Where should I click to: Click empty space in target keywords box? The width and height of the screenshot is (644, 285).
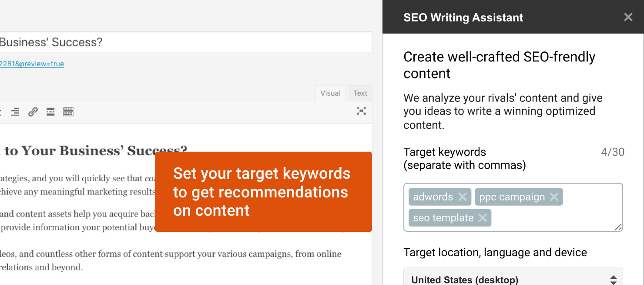tap(557, 219)
